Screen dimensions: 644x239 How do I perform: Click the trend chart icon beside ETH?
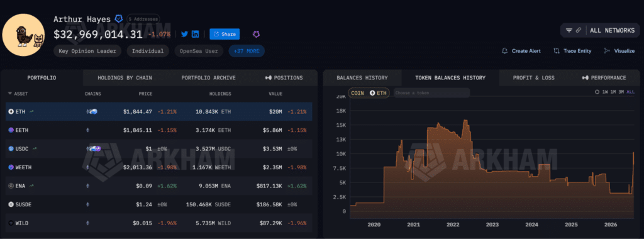(x=31, y=111)
